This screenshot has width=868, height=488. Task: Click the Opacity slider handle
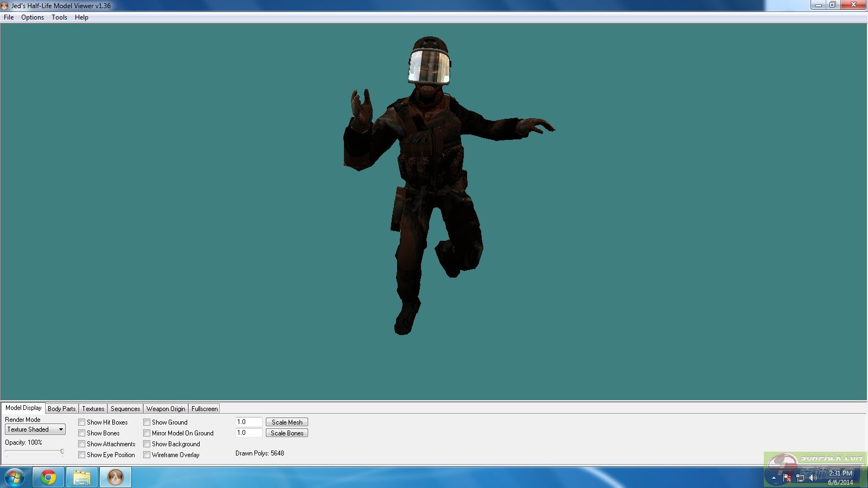[x=62, y=451]
